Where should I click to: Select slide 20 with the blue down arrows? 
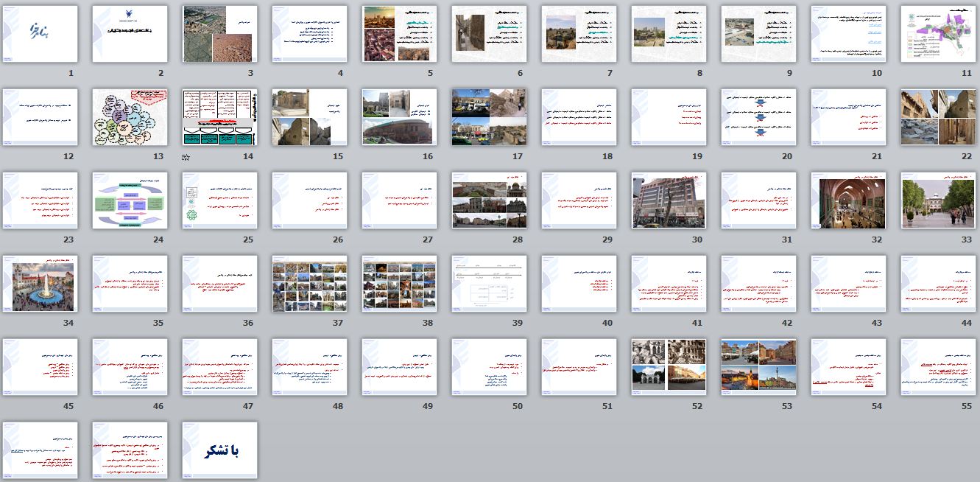click(x=758, y=117)
